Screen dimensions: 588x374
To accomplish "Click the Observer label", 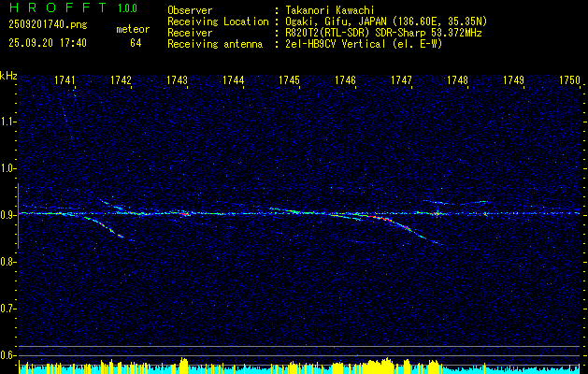I will pos(190,10).
